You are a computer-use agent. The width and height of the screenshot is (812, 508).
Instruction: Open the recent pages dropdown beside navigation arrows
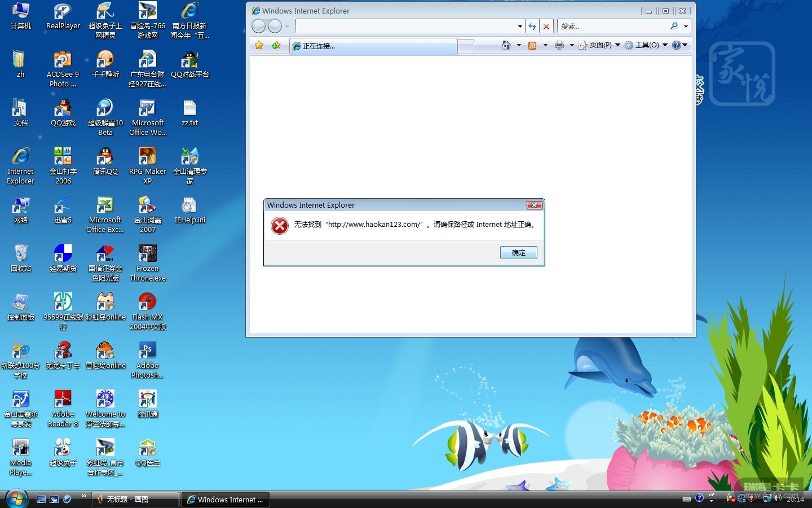click(287, 27)
